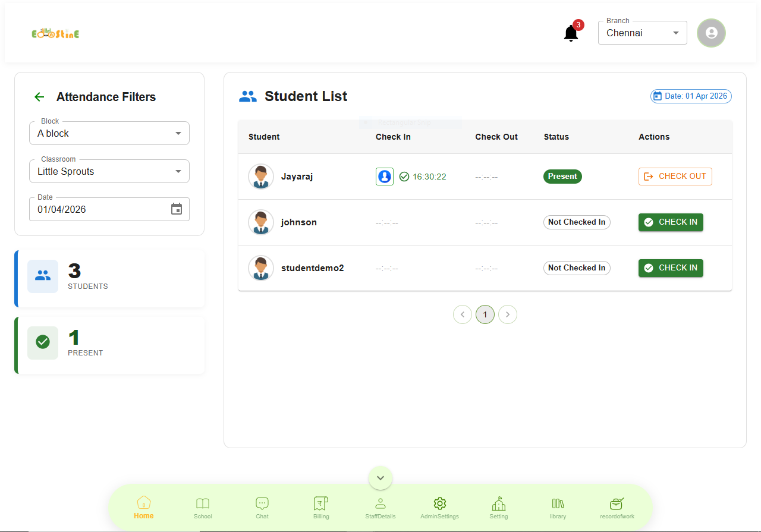Check in johnson

click(671, 222)
